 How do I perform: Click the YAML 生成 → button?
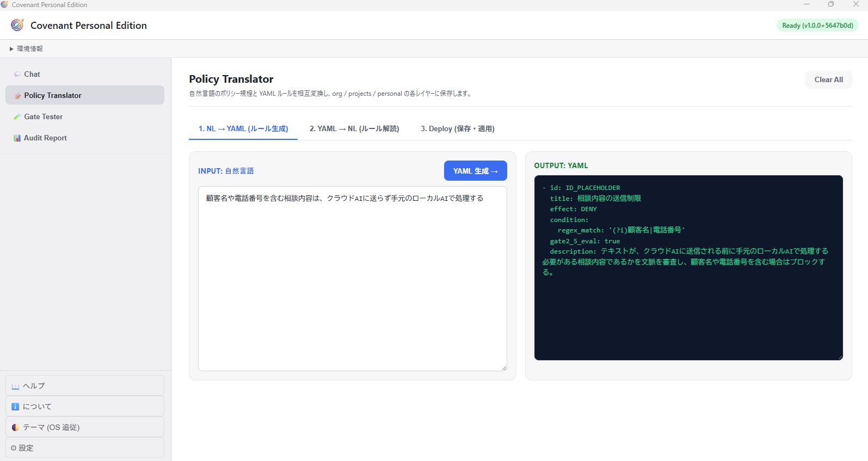(x=476, y=171)
